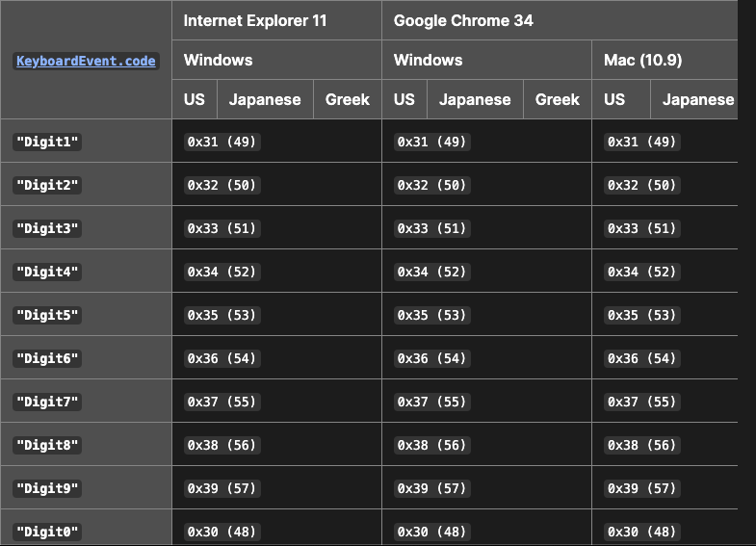Select the "Digit7" row label
Image resolution: width=756 pixels, height=546 pixels.
47,403
